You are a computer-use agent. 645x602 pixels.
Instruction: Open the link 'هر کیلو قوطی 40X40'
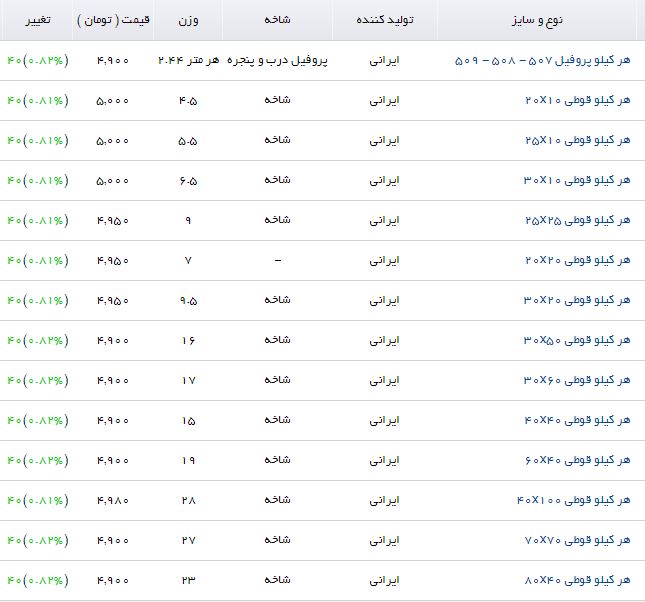coord(577,421)
